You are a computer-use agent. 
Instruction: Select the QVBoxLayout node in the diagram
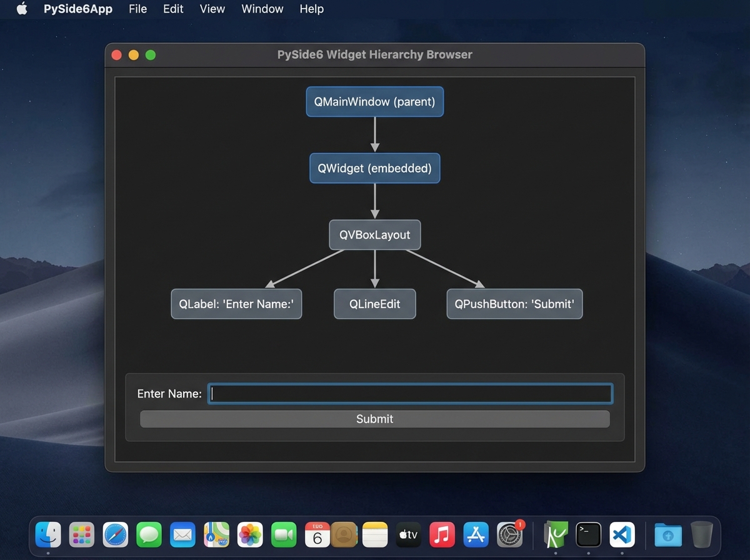tap(374, 235)
